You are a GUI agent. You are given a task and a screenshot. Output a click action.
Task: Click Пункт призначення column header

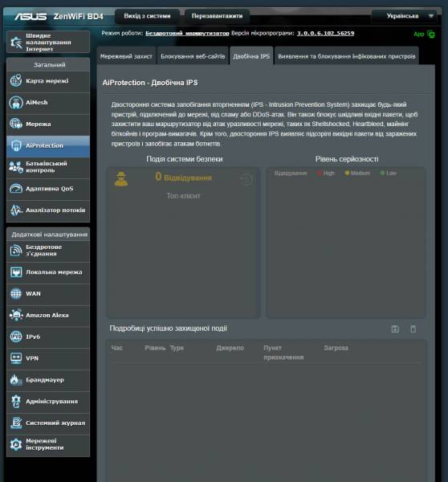pyautogui.click(x=283, y=353)
